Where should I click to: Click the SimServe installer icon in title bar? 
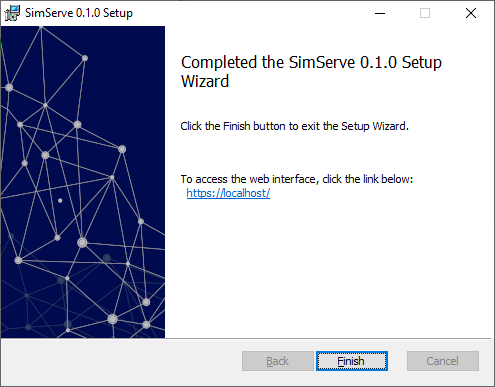[x=12, y=13]
